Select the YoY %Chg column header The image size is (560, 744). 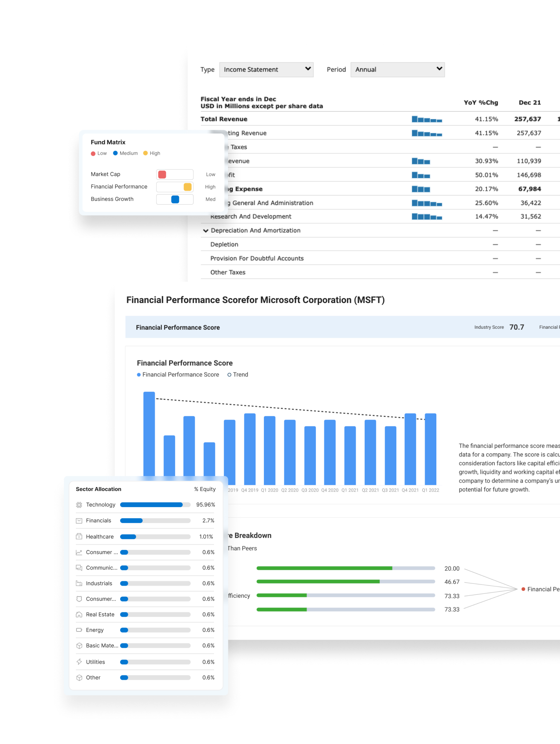tap(481, 103)
